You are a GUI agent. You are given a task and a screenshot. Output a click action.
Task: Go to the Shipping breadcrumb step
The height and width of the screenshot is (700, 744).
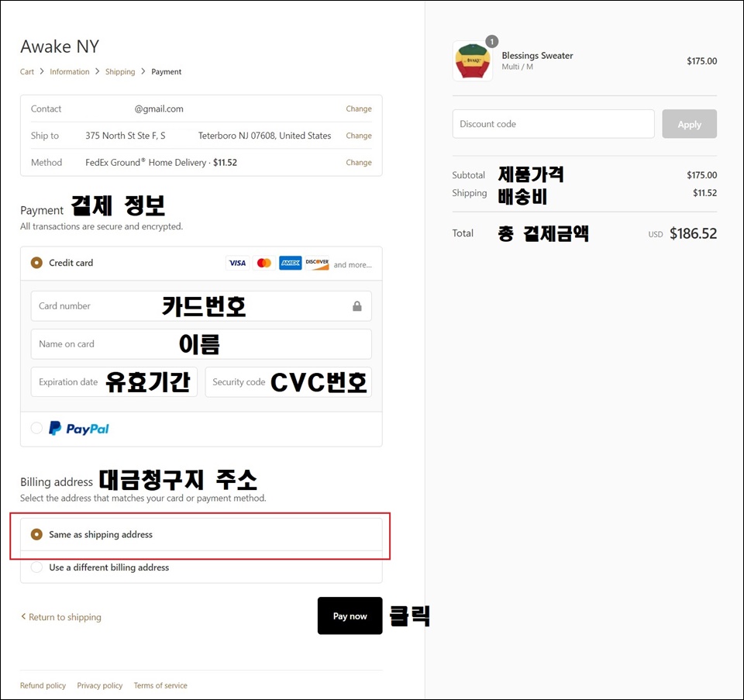120,71
